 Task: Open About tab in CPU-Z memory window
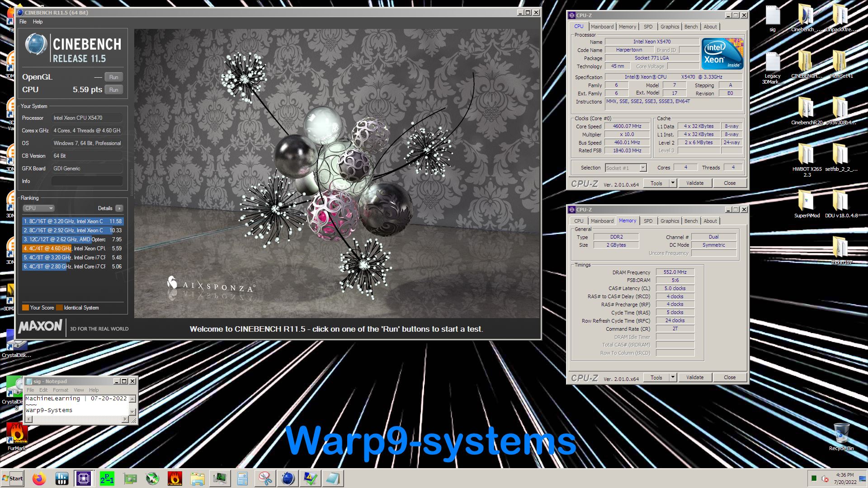click(710, 221)
